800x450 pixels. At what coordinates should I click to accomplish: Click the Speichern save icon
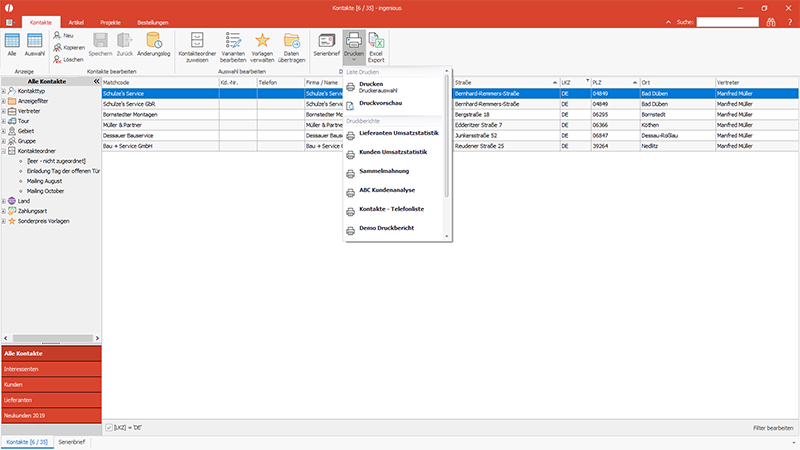(x=100, y=44)
